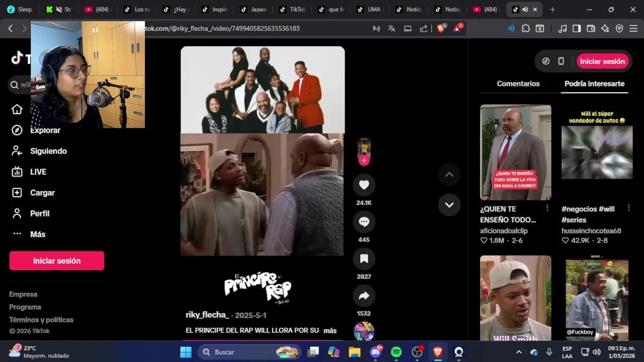Image resolution: width=644 pixels, height=362 pixels.
Task: Open Brave VPN shield icon
Action: pos(619,29)
